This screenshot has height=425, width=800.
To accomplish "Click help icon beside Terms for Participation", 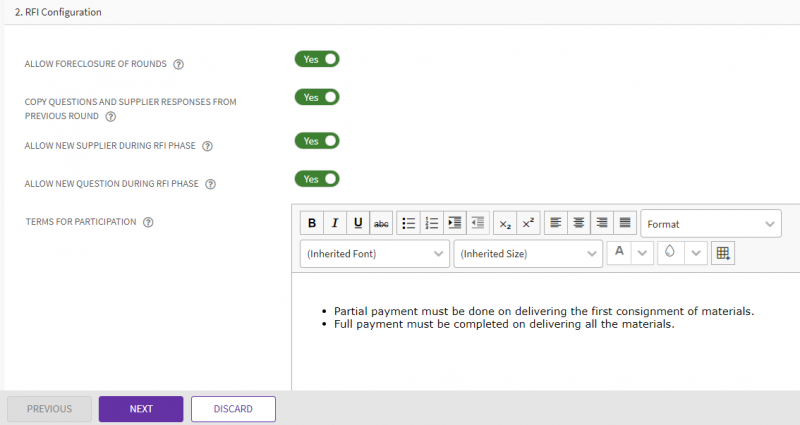I will [148, 222].
